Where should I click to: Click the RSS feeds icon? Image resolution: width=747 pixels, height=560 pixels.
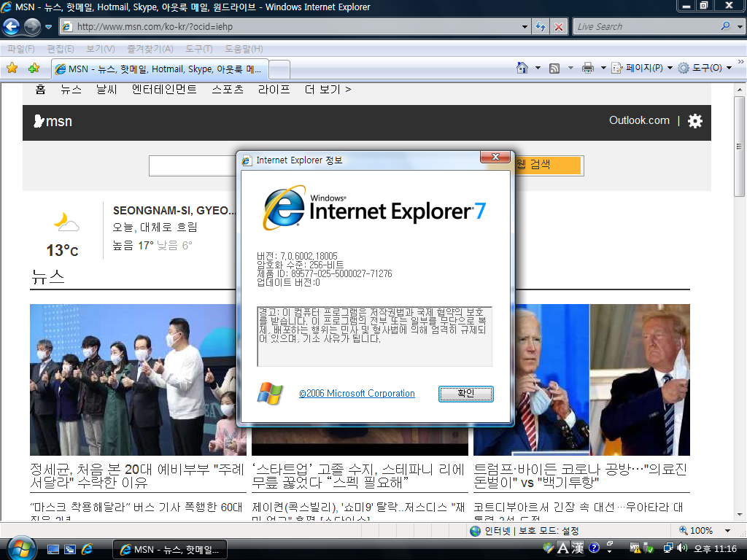pos(554,68)
